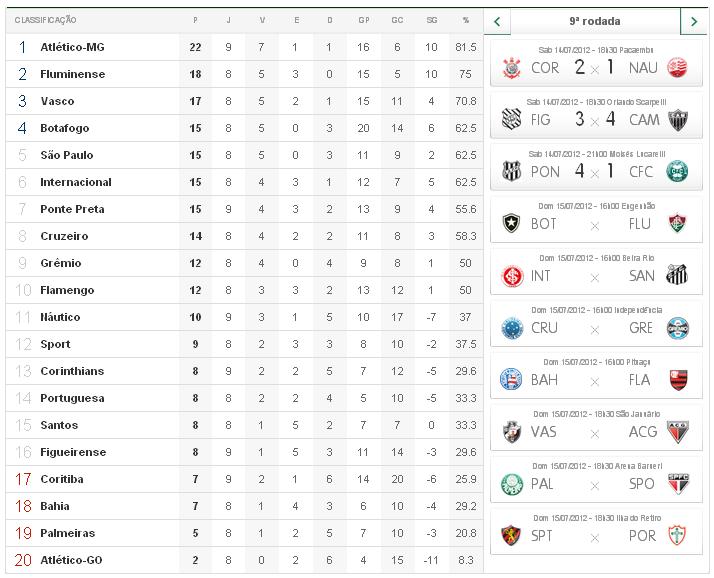Select Fluminense in the standings table

(72, 74)
